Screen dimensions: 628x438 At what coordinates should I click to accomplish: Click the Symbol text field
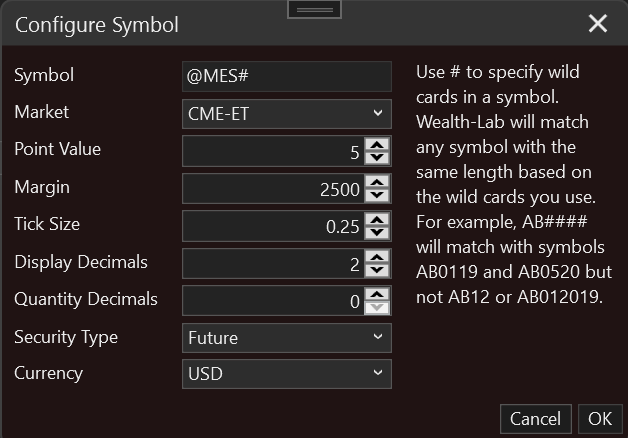tap(287, 77)
